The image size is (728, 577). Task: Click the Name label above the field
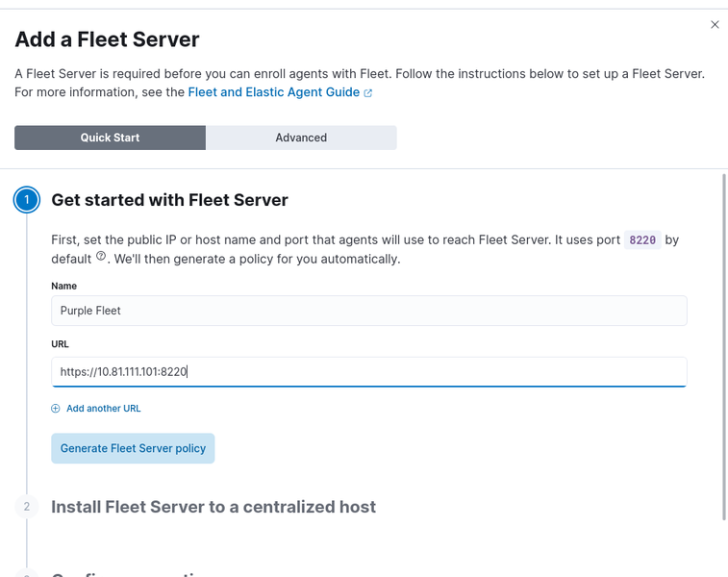(x=63, y=286)
